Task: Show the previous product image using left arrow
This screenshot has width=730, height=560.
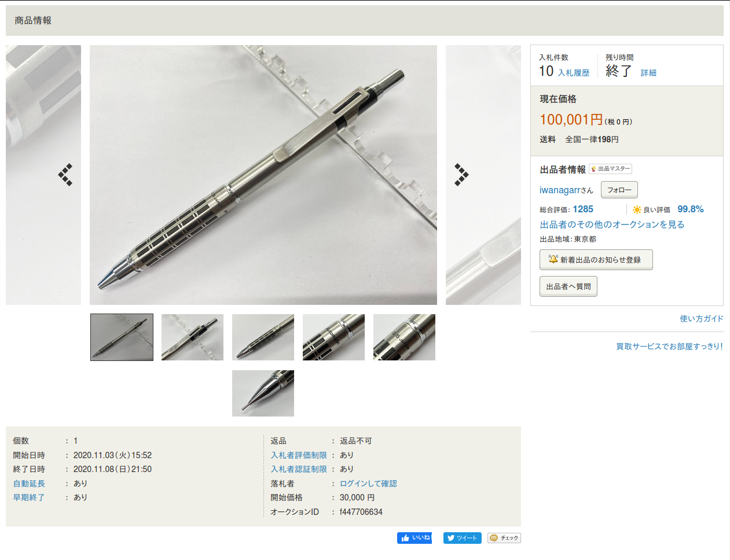Action: coord(65,175)
